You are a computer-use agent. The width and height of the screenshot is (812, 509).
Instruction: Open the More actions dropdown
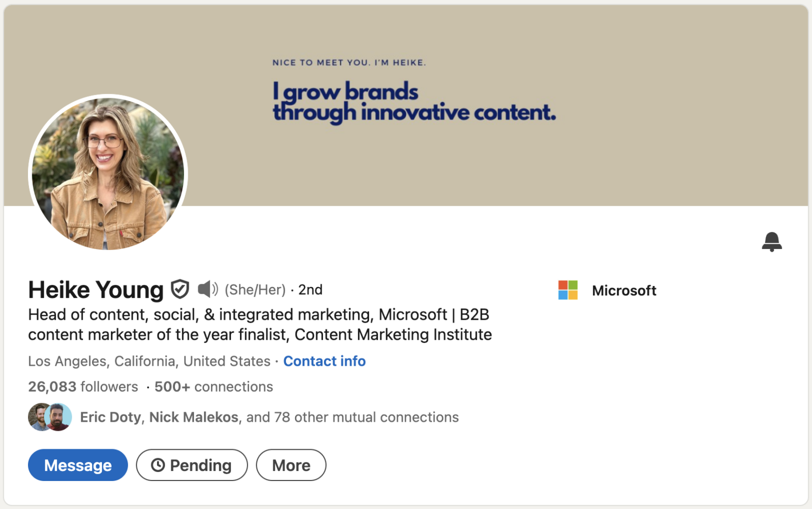click(x=291, y=465)
